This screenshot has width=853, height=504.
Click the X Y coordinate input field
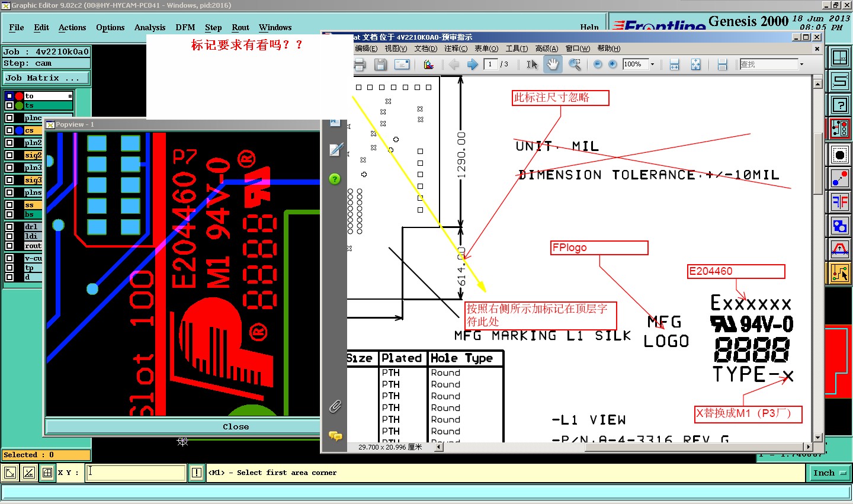pyautogui.click(x=136, y=473)
